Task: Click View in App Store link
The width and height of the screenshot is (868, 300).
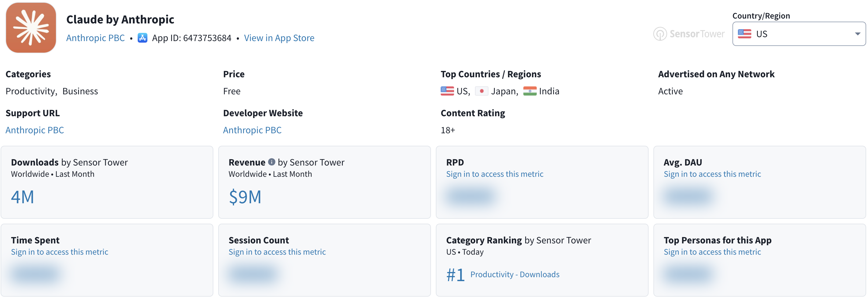Action: [x=279, y=38]
